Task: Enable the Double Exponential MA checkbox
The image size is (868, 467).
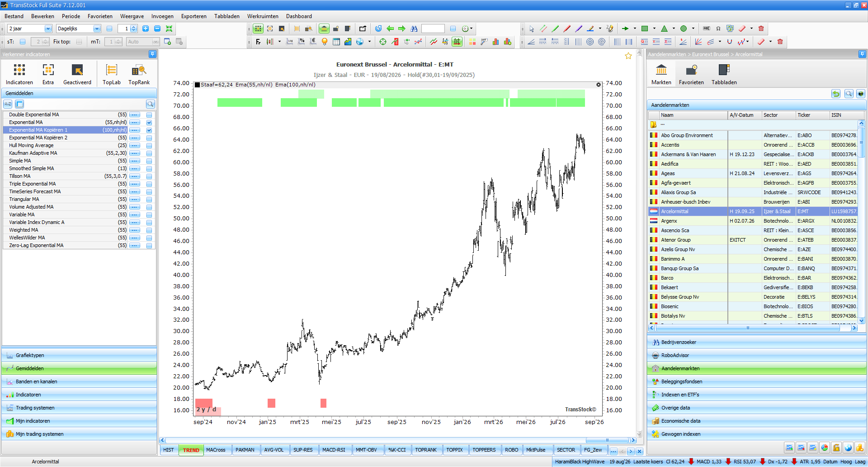Action: pyautogui.click(x=149, y=115)
